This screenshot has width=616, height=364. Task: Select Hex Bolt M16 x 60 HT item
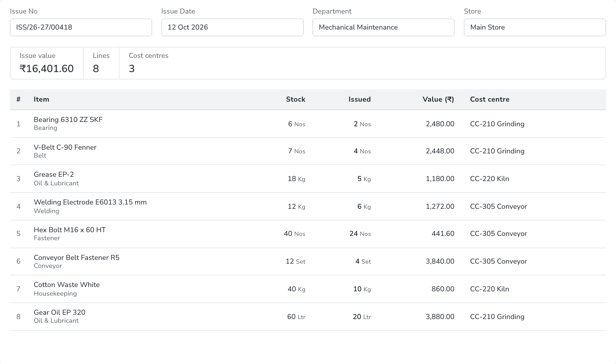[x=70, y=230]
